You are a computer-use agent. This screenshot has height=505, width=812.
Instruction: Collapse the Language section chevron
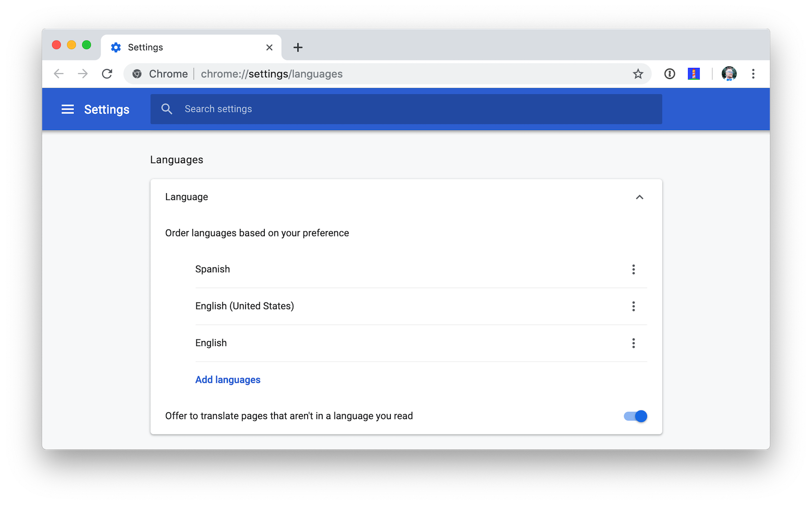639,197
